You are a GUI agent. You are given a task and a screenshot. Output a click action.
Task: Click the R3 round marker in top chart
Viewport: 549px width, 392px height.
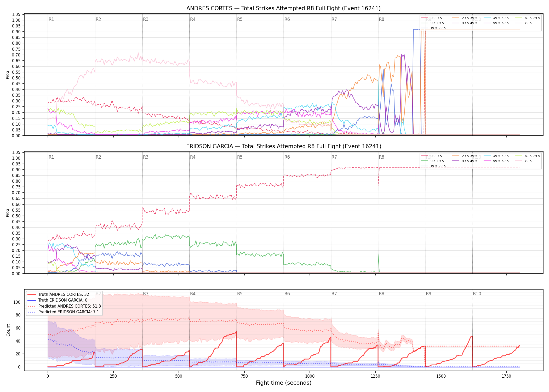[x=146, y=19]
